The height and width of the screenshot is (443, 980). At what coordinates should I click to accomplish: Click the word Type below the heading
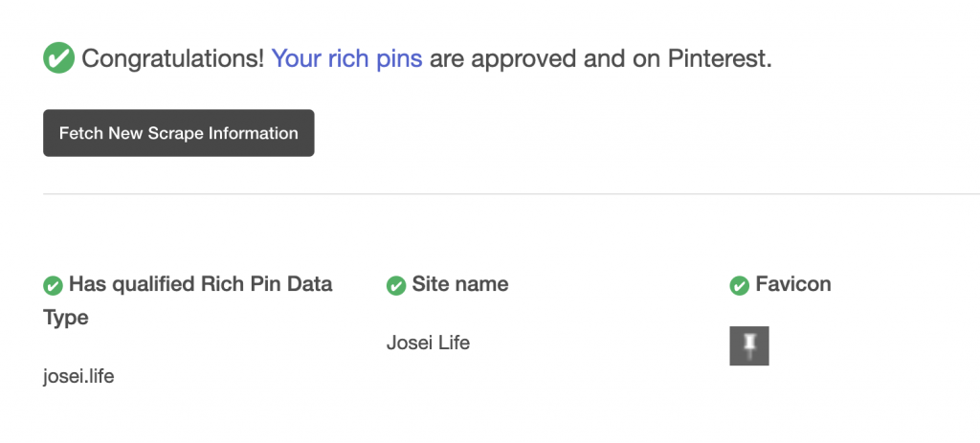click(x=66, y=318)
